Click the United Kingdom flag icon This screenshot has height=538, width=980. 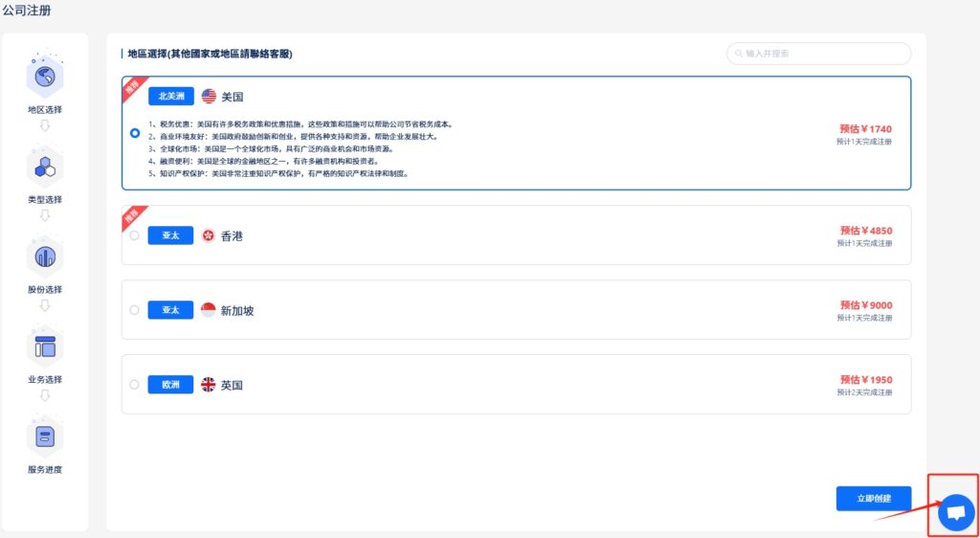(x=208, y=384)
